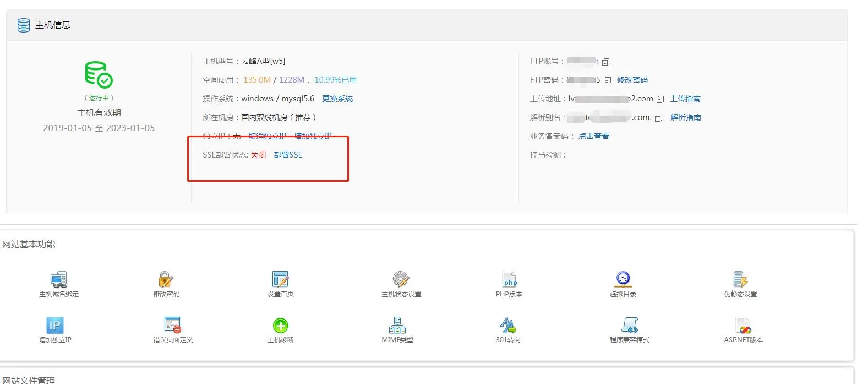This screenshot has height=384, width=868.
Task: Click the 更换系统 link
Action: (337, 99)
